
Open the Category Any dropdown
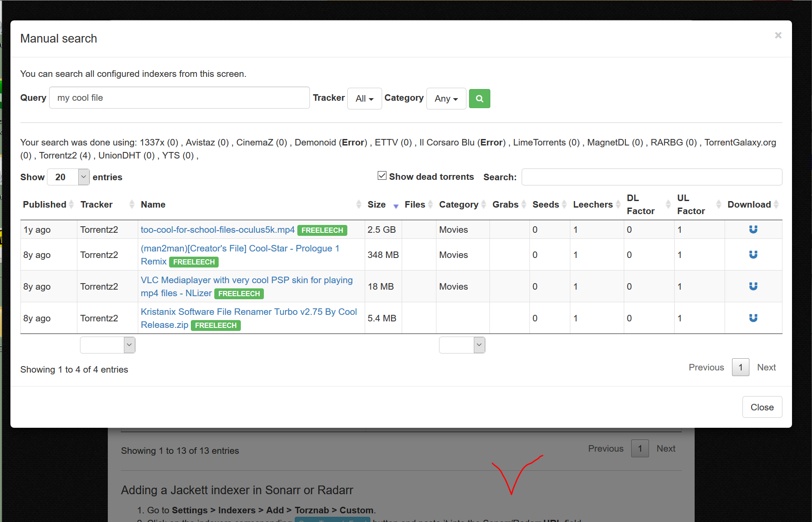pos(446,99)
